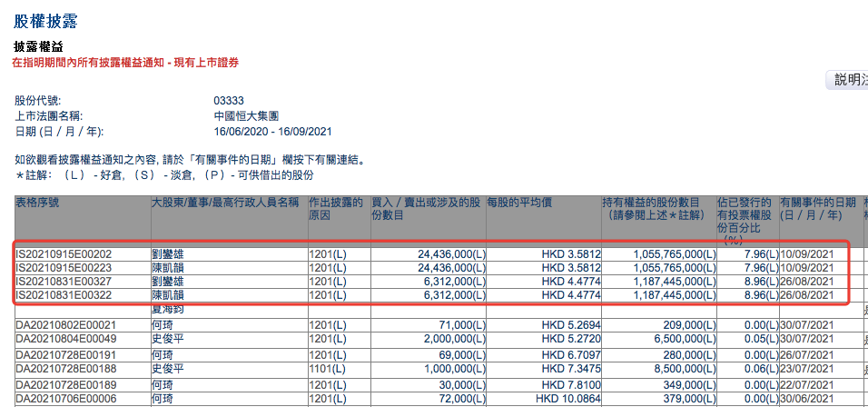This screenshot has width=868, height=407.
Task: Select form number DA20210728E00191
Action: pyautogui.click(x=66, y=354)
